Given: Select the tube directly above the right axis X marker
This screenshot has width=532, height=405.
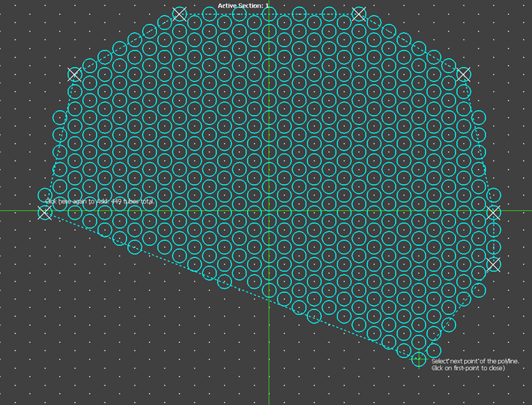Looking at the screenshot, I should tap(493, 195).
